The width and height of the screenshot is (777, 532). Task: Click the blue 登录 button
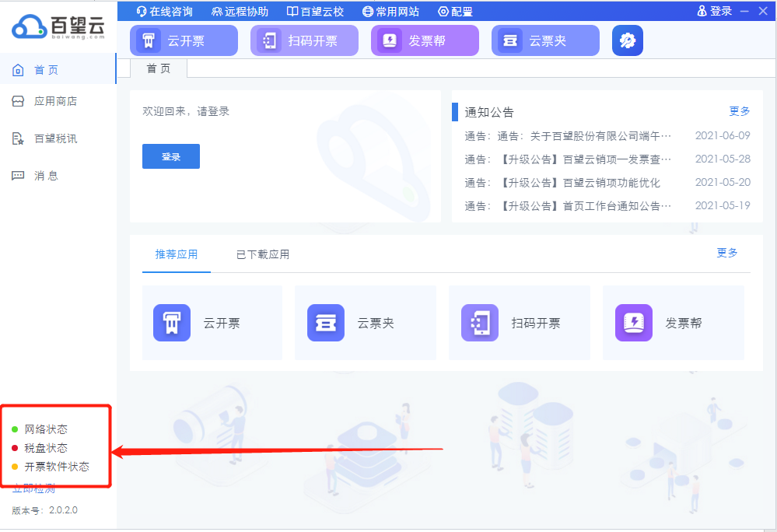[171, 156]
